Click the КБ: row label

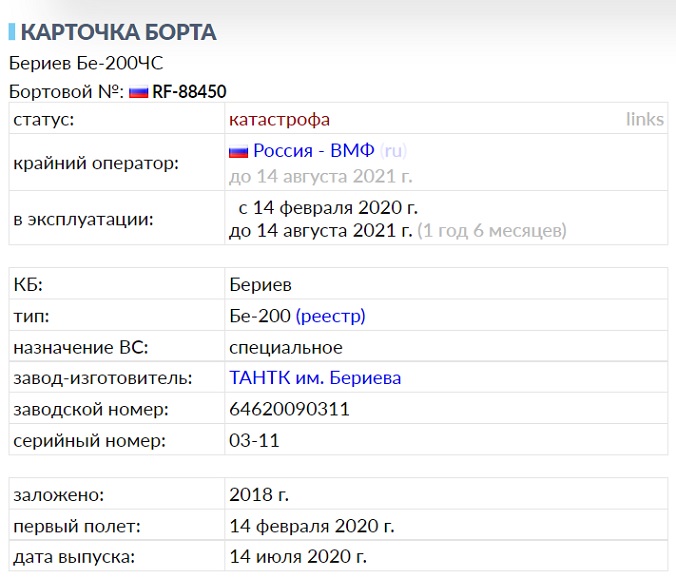pos(28,284)
